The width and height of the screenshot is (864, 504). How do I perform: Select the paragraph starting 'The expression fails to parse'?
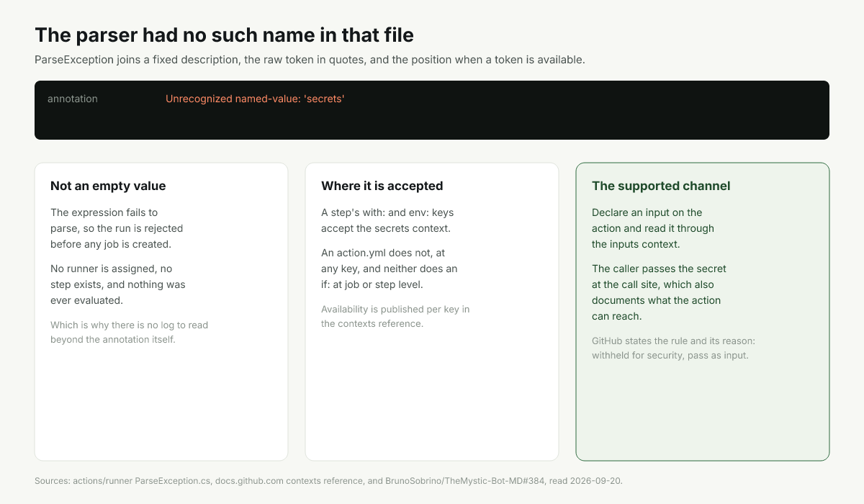click(x=117, y=228)
